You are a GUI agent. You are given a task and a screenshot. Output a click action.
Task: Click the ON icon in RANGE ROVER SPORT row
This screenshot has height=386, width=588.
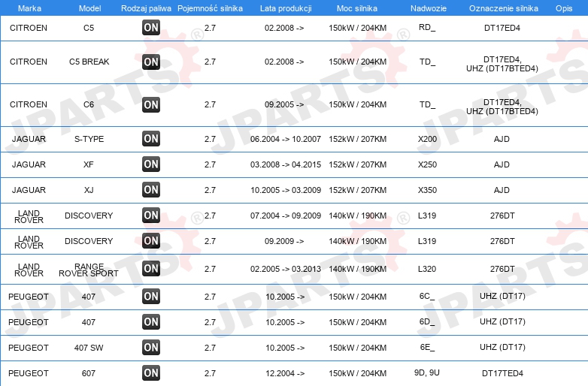click(x=151, y=268)
